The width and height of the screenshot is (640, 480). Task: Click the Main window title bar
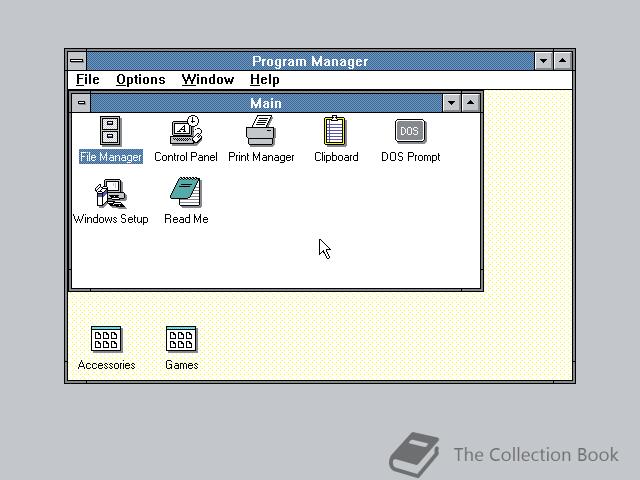coord(267,103)
